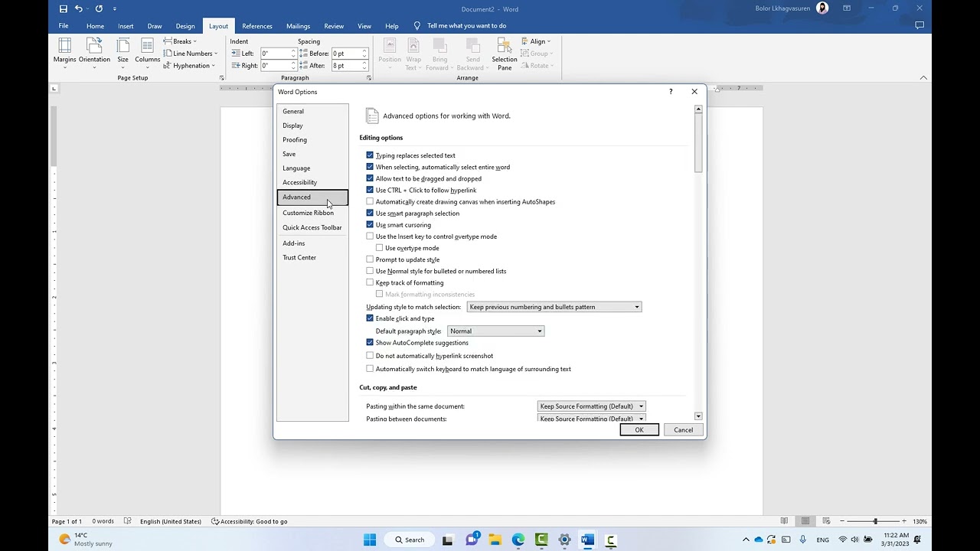
Task: Click the Word icon in the taskbar
Action: pyautogui.click(x=587, y=540)
